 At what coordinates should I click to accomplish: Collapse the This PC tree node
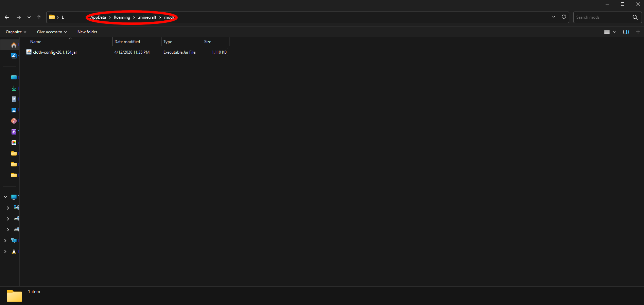[5, 197]
